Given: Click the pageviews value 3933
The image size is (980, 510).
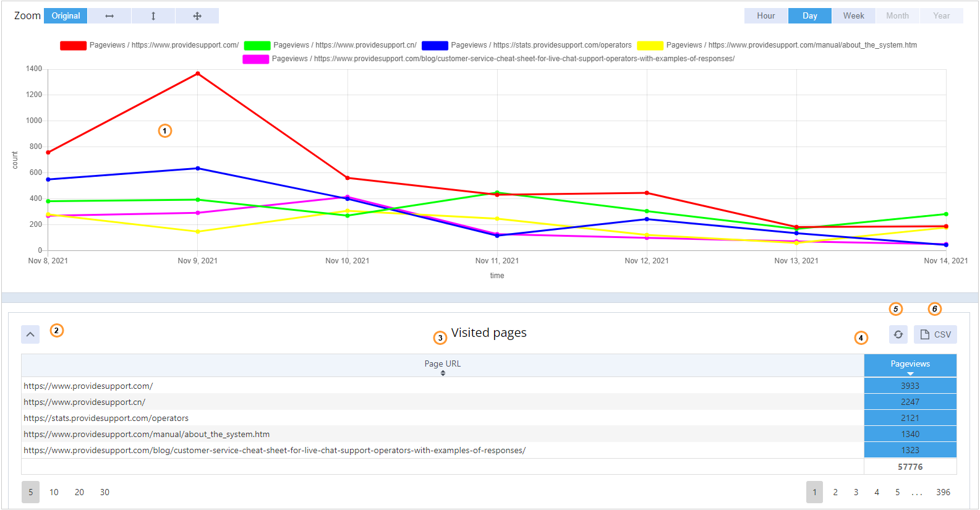Looking at the screenshot, I should coord(910,386).
